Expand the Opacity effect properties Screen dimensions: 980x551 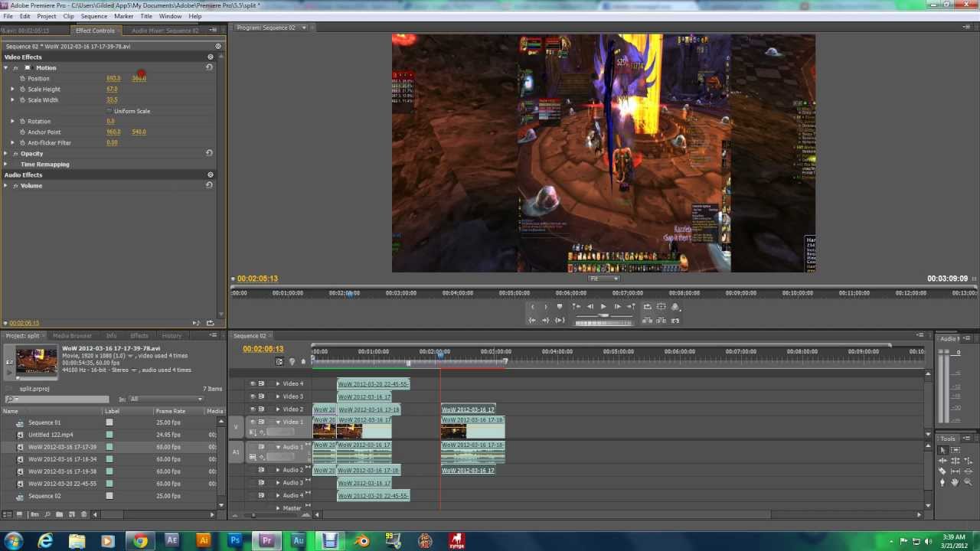(6, 153)
